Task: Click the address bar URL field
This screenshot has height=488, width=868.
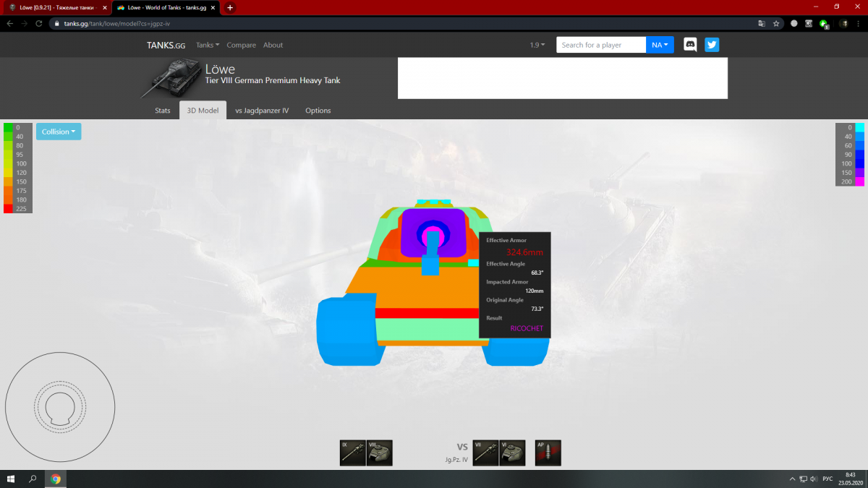Action: click(405, 23)
